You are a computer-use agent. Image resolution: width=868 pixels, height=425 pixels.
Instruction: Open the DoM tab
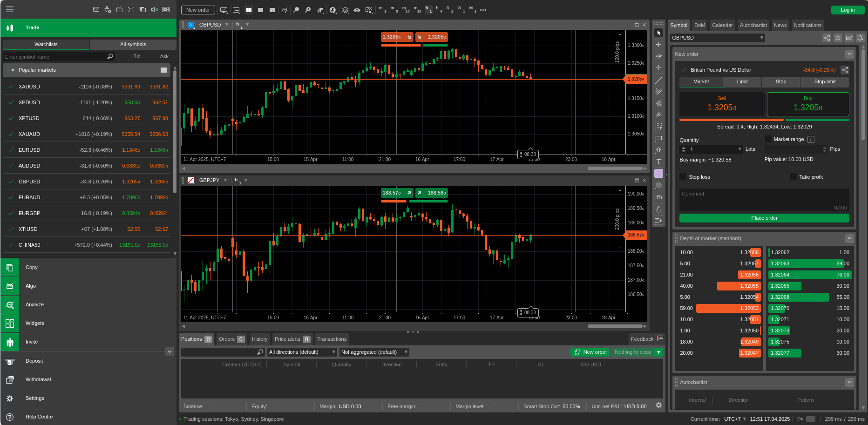point(699,25)
